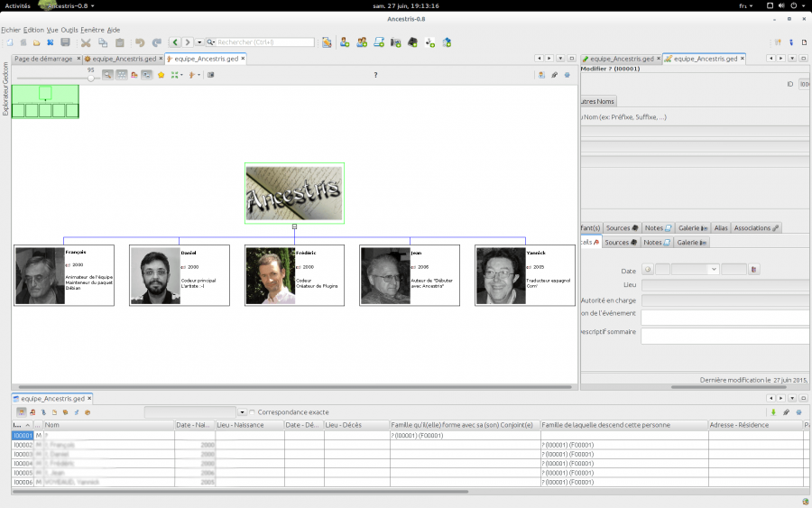Click the Save floppy disk icon
This screenshot has width=812, height=508.
[x=65, y=42]
